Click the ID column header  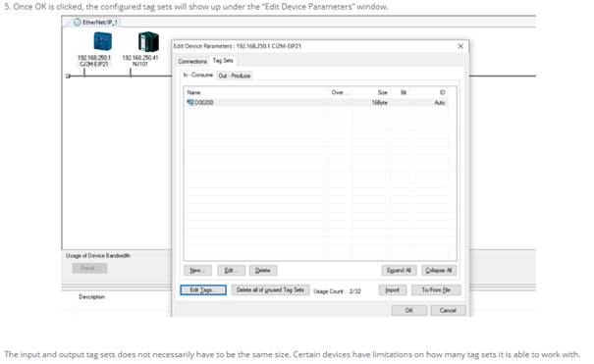429,92
